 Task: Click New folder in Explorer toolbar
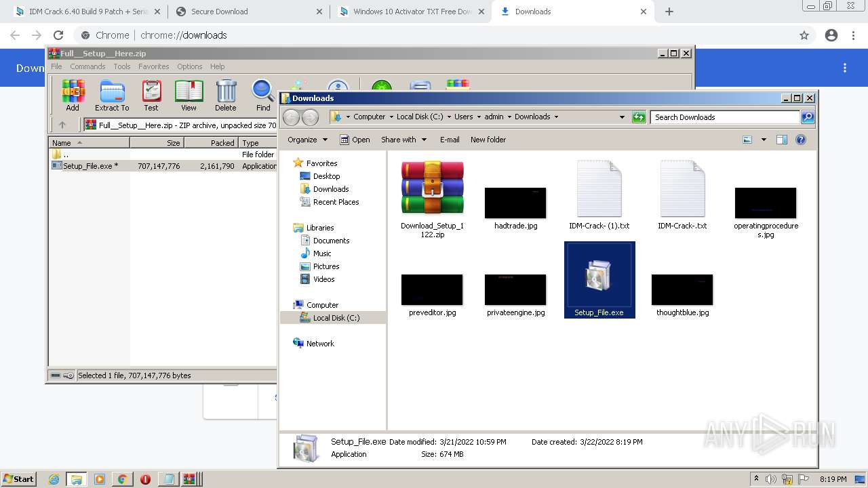pos(488,140)
